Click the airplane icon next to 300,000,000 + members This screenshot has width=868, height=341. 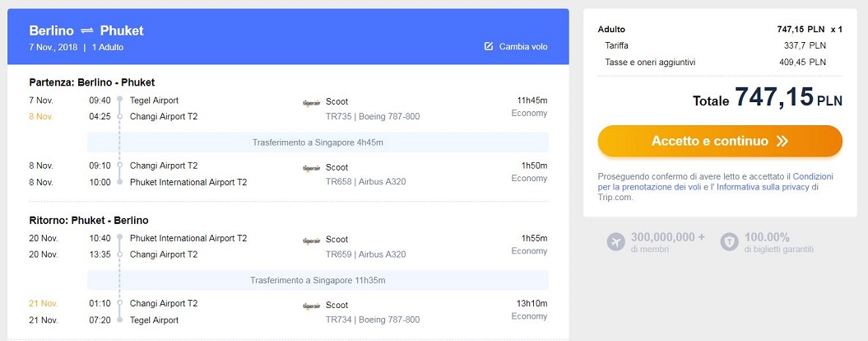coord(615,242)
